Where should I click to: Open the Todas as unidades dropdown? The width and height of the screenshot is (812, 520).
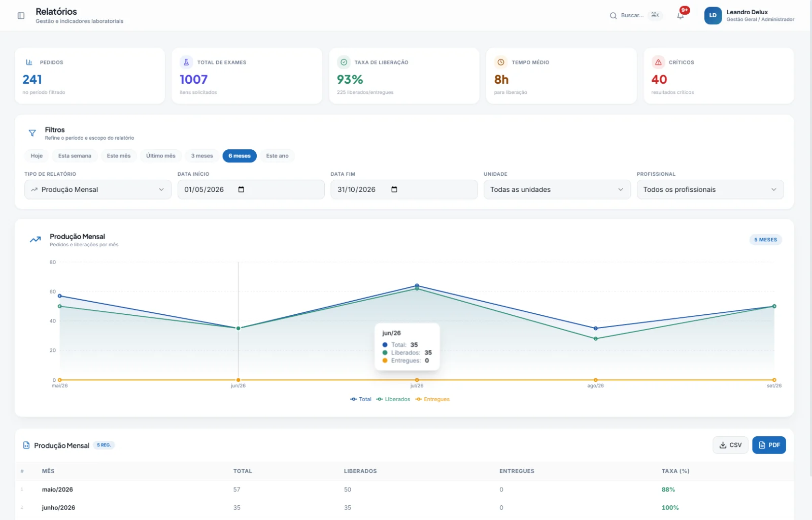557,189
